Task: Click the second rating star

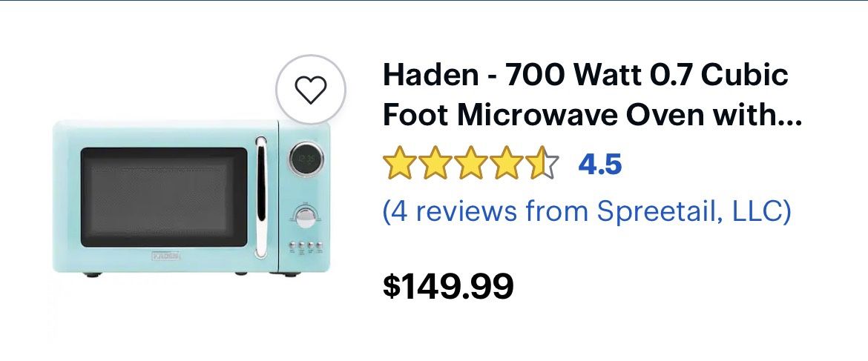Action: (x=435, y=163)
